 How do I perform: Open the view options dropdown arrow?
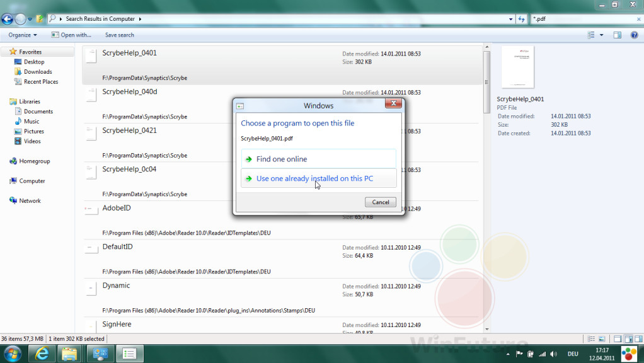click(602, 35)
